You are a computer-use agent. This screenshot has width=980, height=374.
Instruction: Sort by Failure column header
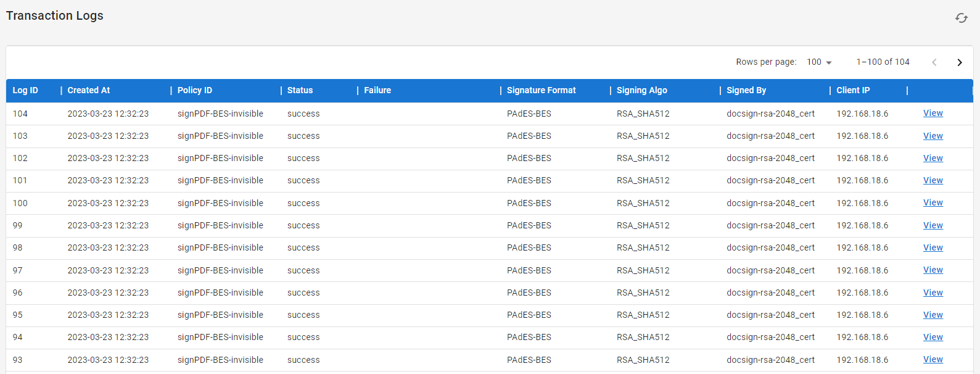point(377,90)
